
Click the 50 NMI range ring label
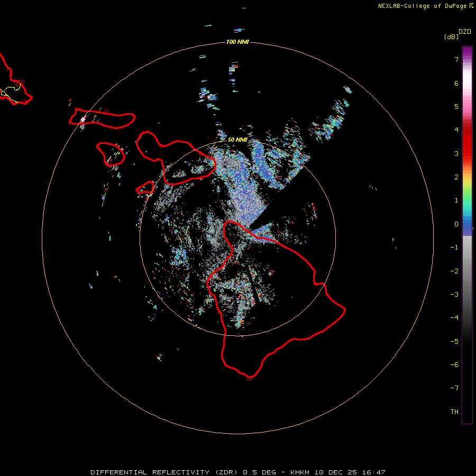[237, 140]
